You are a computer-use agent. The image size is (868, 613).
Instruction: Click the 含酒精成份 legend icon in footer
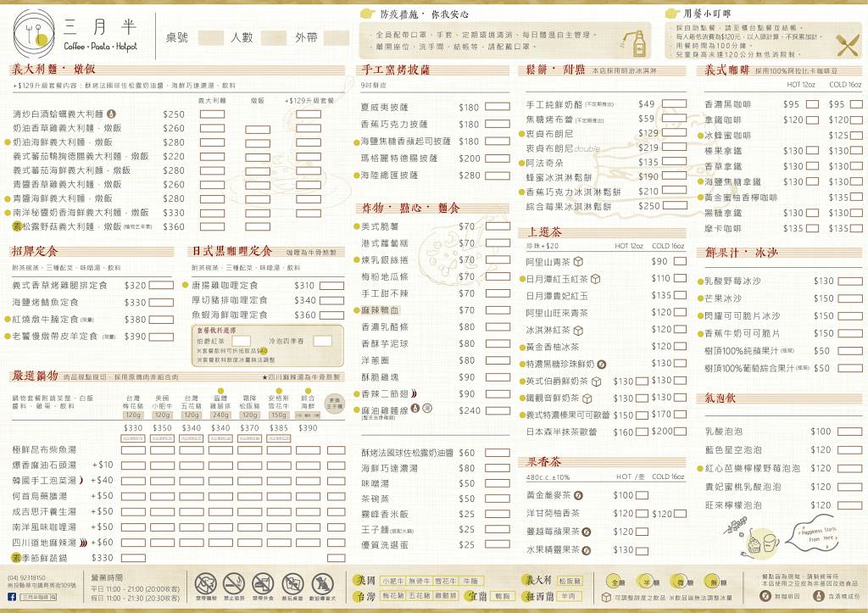click(x=819, y=596)
